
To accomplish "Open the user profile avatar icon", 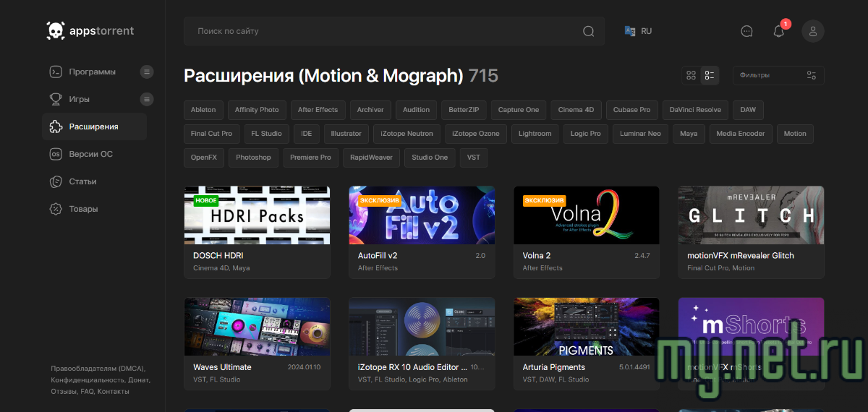I will pos(813,31).
